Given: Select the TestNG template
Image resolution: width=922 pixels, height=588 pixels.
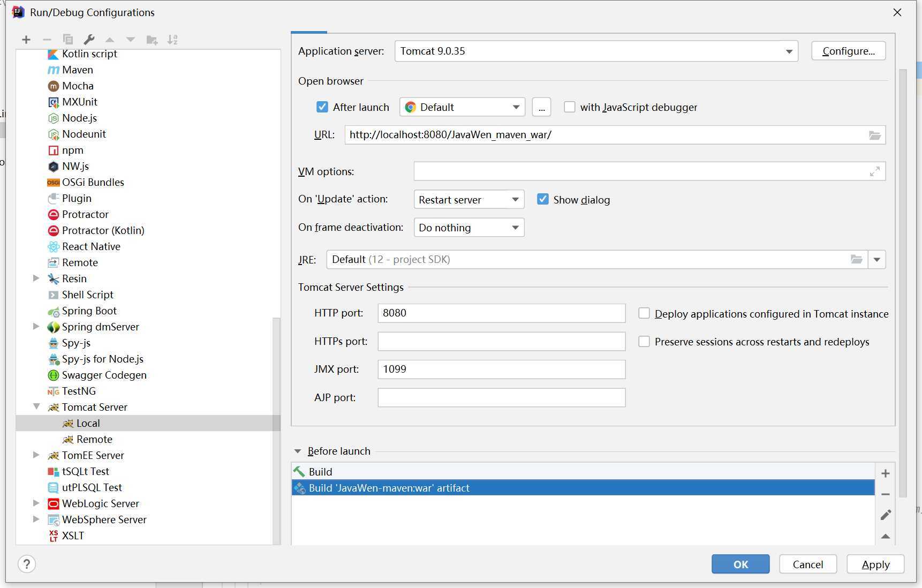Looking at the screenshot, I should click(x=79, y=391).
